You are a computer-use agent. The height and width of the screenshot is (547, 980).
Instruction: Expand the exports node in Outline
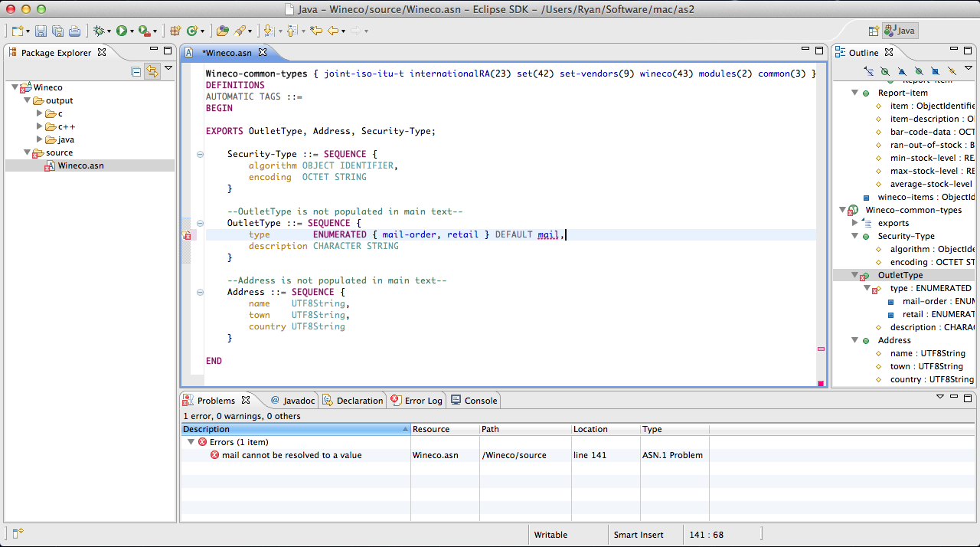pos(855,223)
